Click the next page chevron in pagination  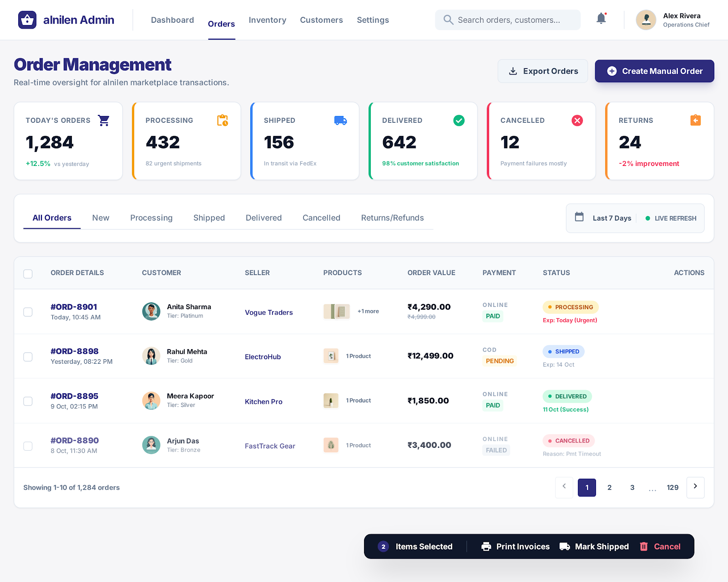[x=695, y=487]
